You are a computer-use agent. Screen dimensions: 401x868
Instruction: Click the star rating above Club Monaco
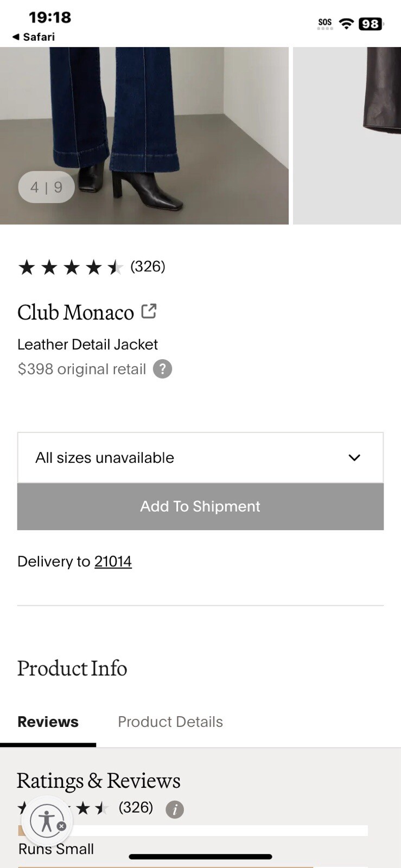point(71,267)
